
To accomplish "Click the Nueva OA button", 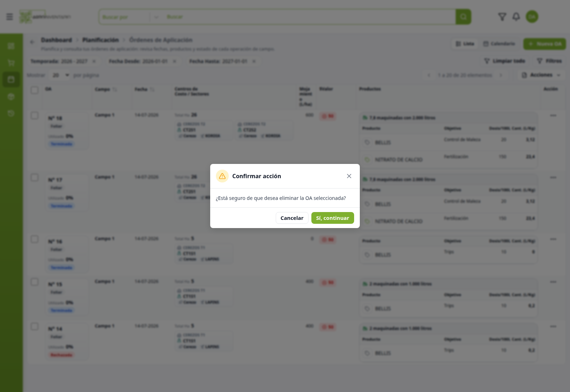I will (545, 44).
